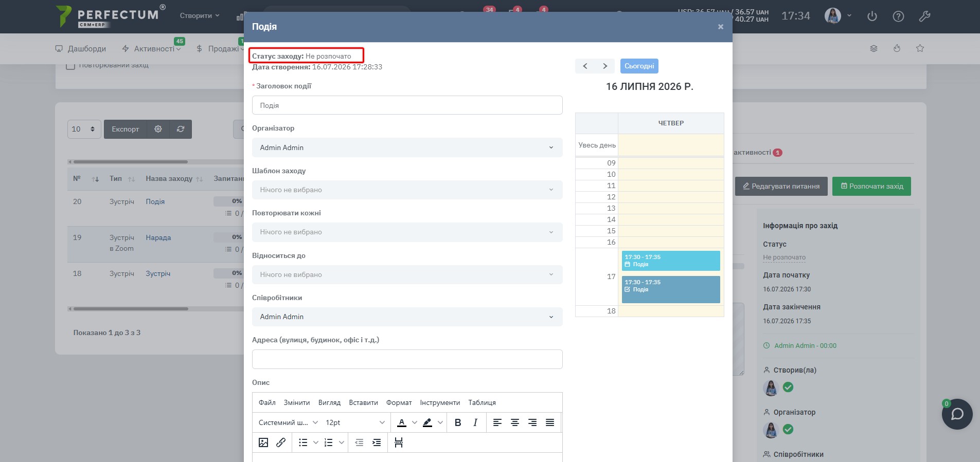This screenshot has height=462, width=980.
Task: Click the Сьогодні button
Action: (639, 66)
